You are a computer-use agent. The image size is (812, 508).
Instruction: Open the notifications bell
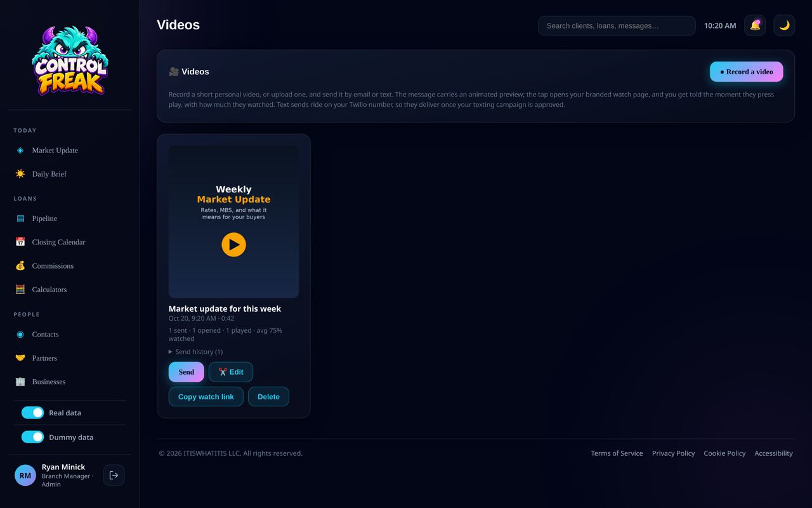[755, 25]
